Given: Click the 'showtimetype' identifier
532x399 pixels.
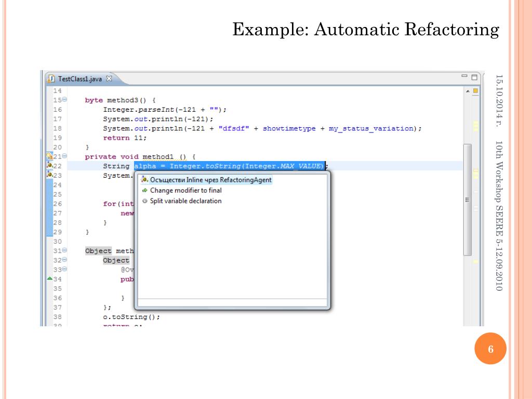Looking at the screenshot, I should (x=289, y=129).
